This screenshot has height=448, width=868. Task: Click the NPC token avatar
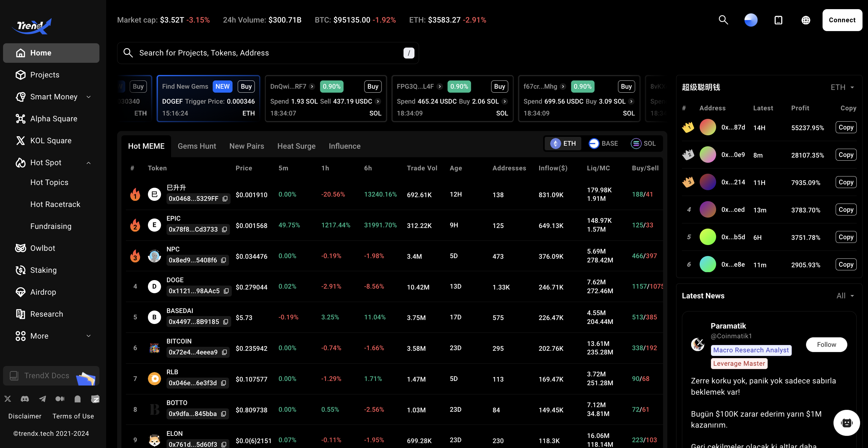click(154, 256)
